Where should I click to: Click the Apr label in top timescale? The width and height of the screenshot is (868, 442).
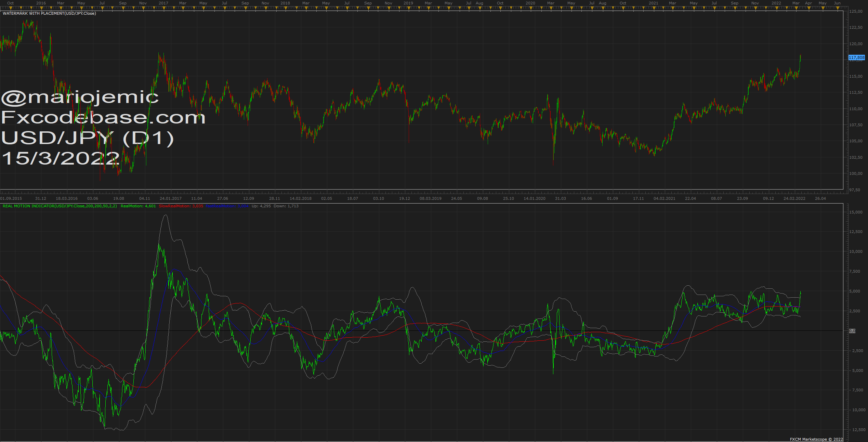(808, 3)
